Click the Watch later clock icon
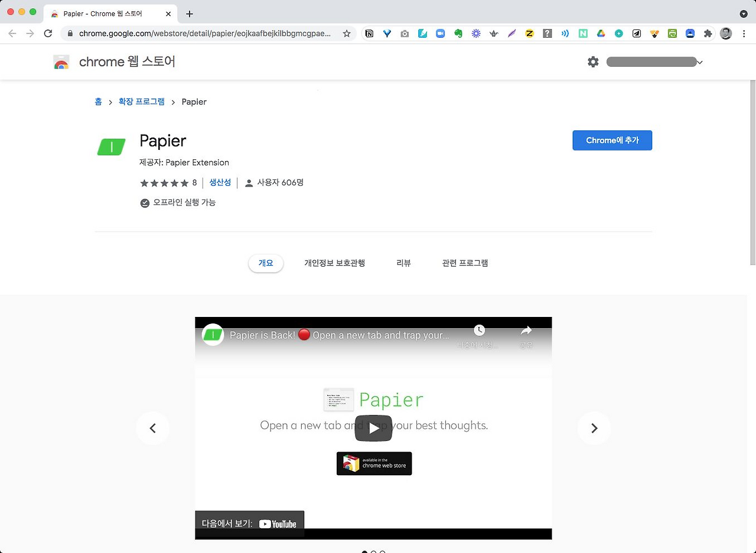The width and height of the screenshot is (756, 553). point(479,331)
